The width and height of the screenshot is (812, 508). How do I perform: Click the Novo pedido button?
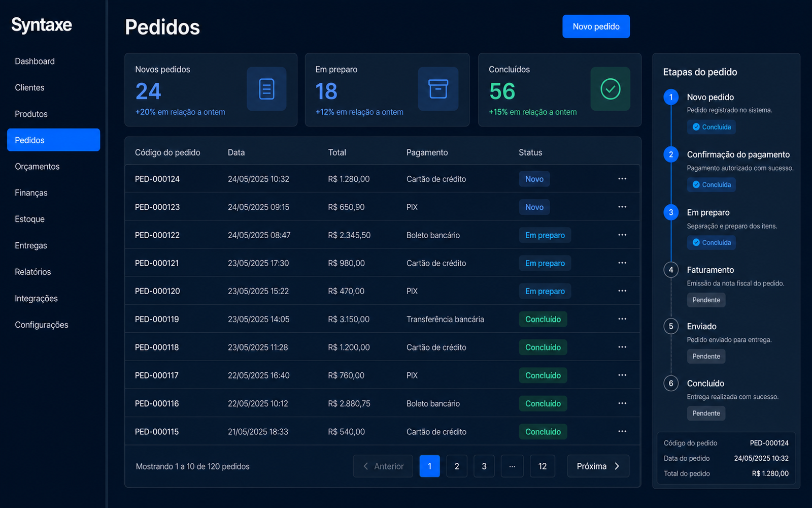(596, 26)
